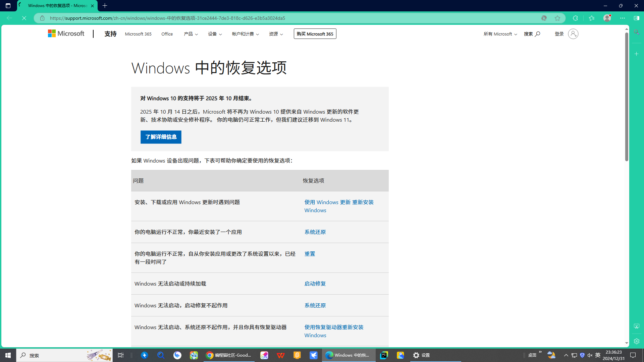Open sidebar settings gear icon
The image size is (644, 362).
point(636,341)
